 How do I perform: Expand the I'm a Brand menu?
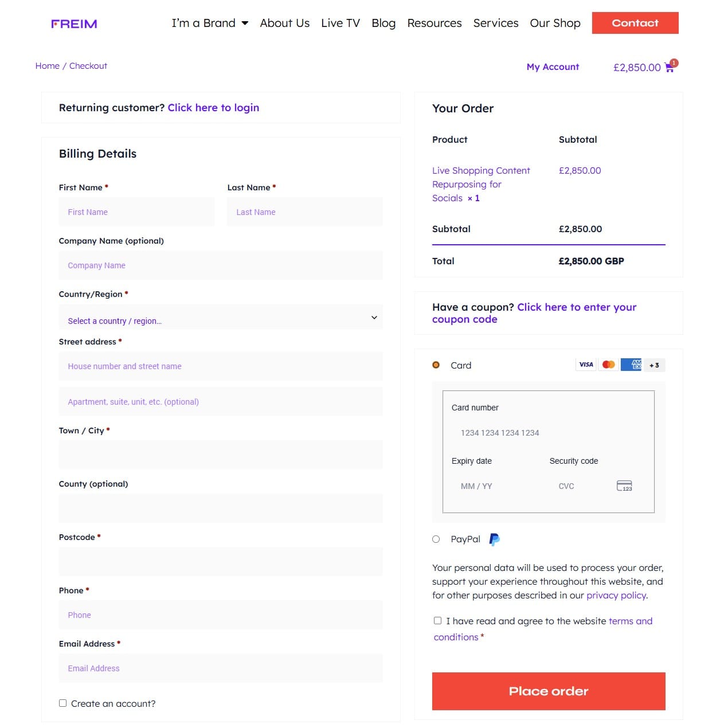coord(210,23)
